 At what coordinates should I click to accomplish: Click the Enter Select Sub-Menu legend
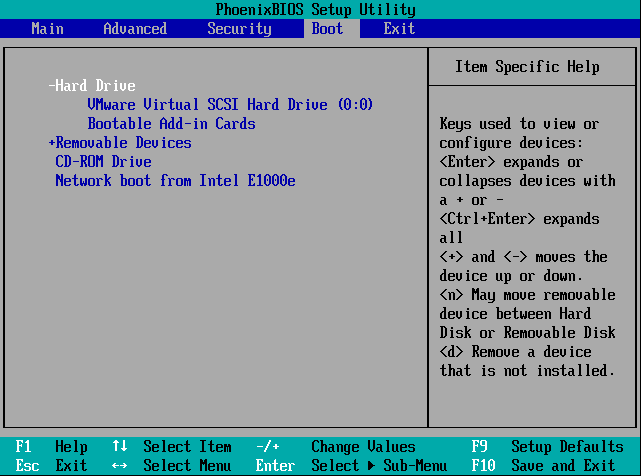(x=351, y=465)
